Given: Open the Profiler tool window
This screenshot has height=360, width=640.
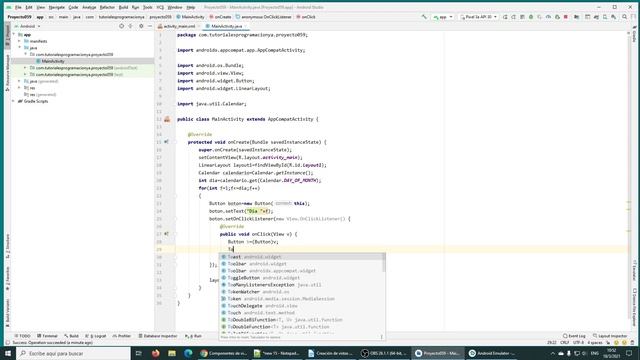Looking at the screenshot, I should pos(122,336).
